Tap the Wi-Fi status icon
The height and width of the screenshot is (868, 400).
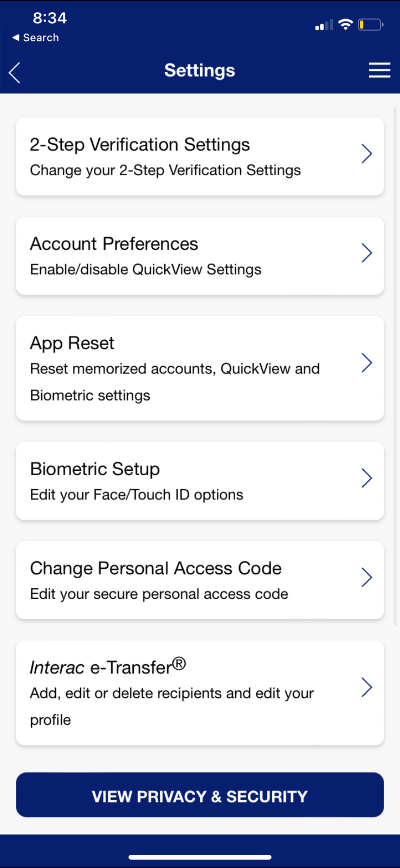click(345, 25)
